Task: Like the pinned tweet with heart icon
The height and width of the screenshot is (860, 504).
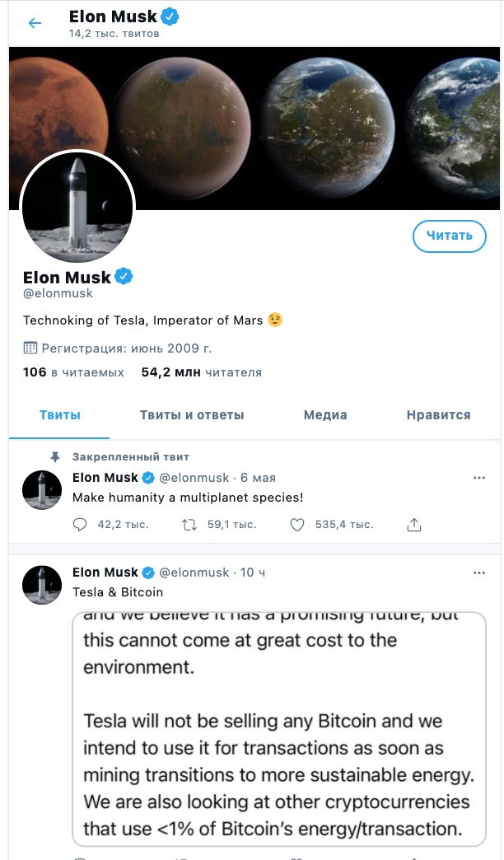Action: tap(297, 524)
